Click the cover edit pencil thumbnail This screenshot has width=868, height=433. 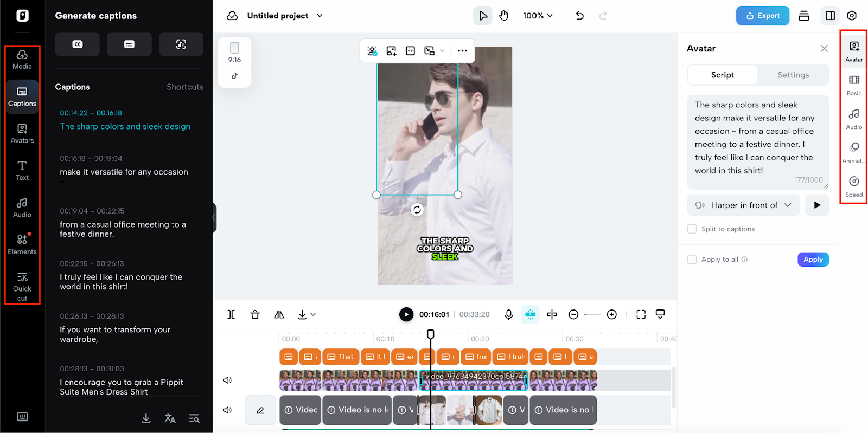[260, 410]
